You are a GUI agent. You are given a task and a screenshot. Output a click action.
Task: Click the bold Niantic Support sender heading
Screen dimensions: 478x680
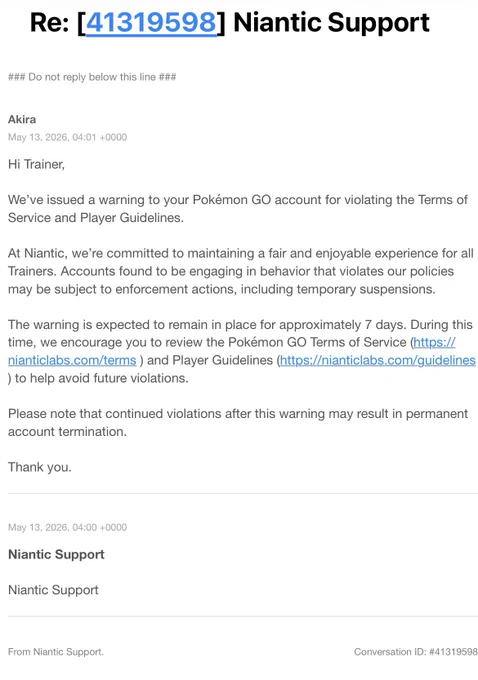click(56, 554)
